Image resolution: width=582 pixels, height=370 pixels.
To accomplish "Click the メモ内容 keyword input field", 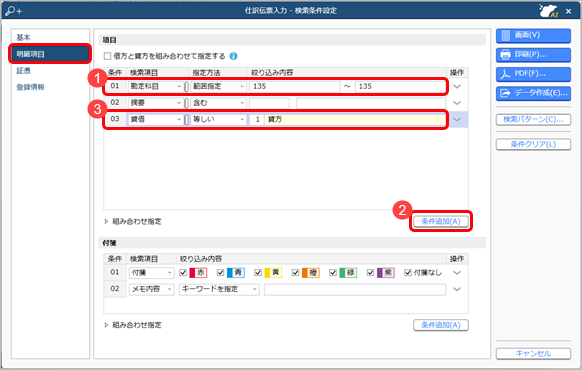I will pos(355,289).
